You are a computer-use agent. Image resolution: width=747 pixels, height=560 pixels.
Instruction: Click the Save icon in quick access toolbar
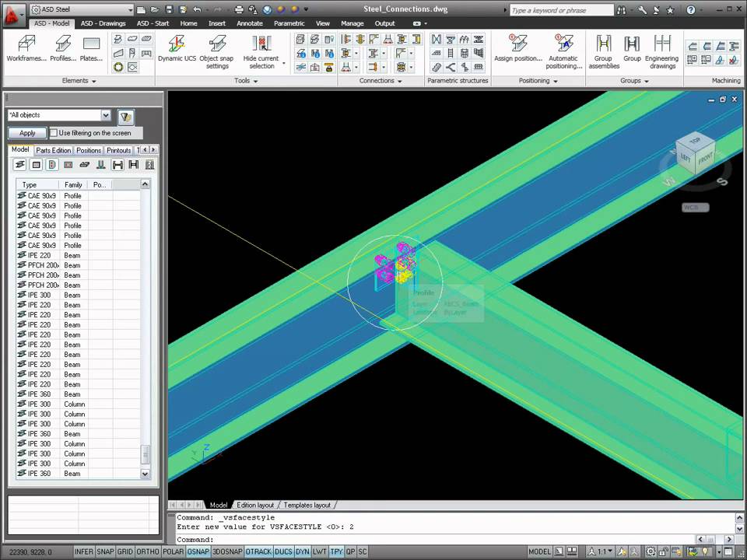169,9
